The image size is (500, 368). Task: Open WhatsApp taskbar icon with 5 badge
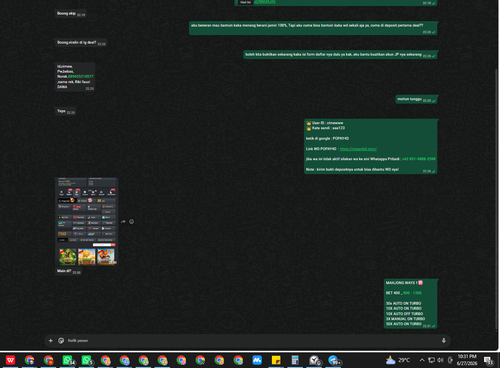click(87, 360)
